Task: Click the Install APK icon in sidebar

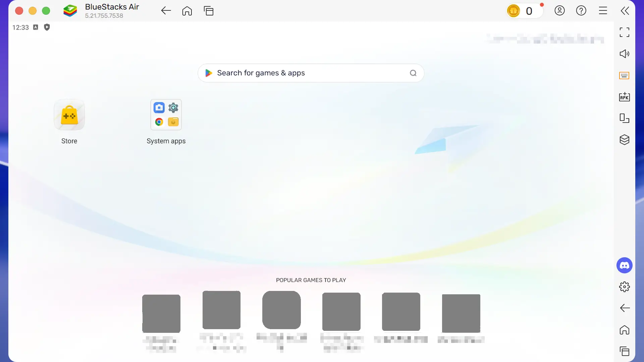Action: point(624,97)
